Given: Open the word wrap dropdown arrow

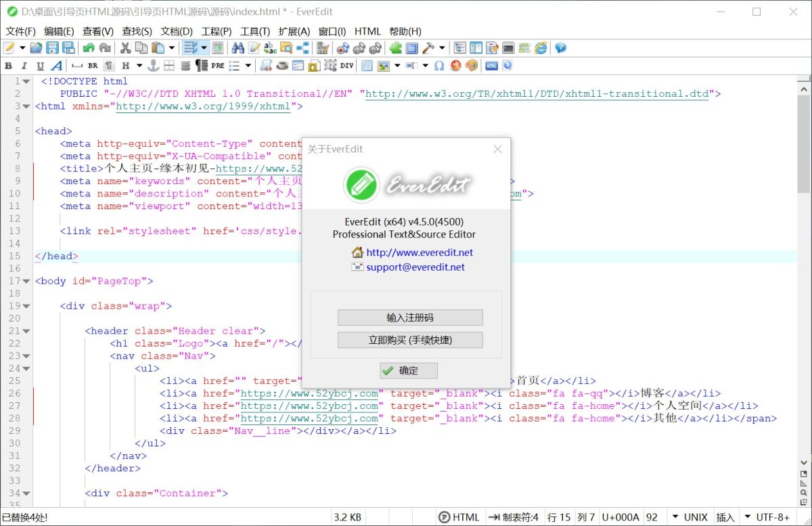Looking at the screenshot, I should coord(204,48).
